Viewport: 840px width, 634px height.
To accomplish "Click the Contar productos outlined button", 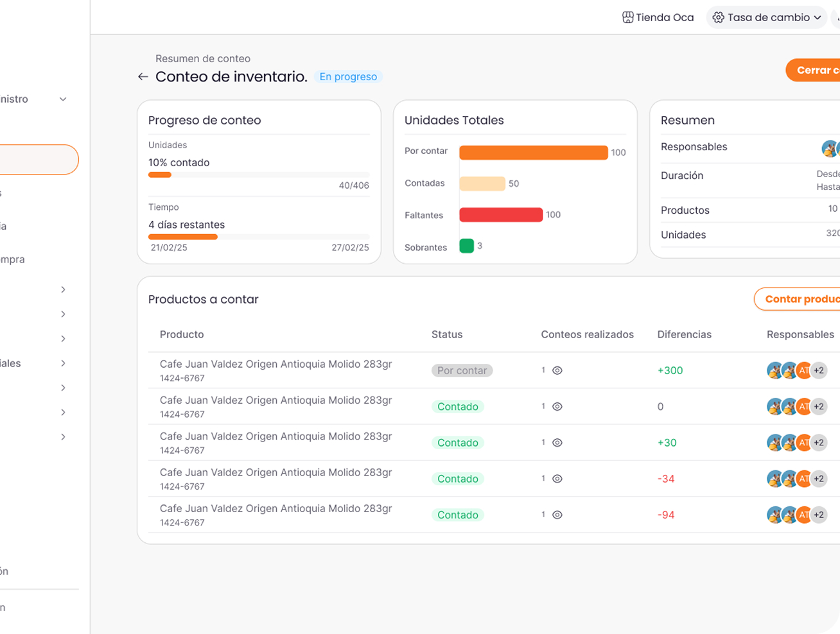I will (800, 299).
